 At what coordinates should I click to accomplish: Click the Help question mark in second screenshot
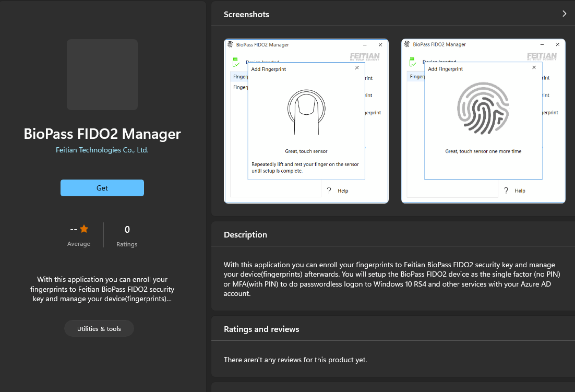(506, 191)
